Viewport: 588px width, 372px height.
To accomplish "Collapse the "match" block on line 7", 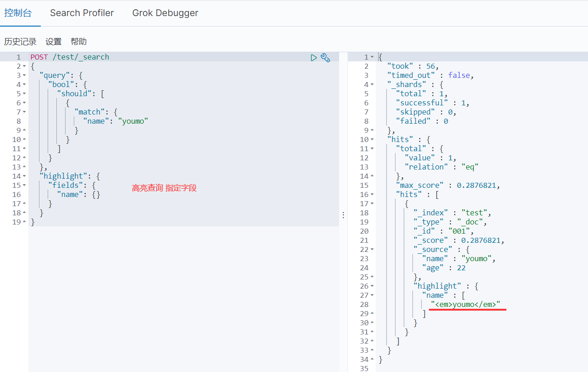I will point(24,112).
